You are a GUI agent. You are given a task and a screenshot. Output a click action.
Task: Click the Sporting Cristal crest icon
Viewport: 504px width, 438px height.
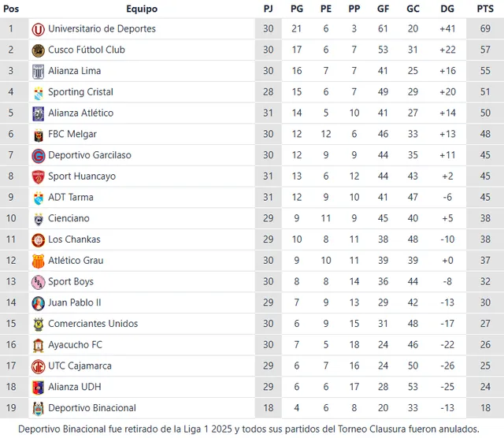(38, 92)
